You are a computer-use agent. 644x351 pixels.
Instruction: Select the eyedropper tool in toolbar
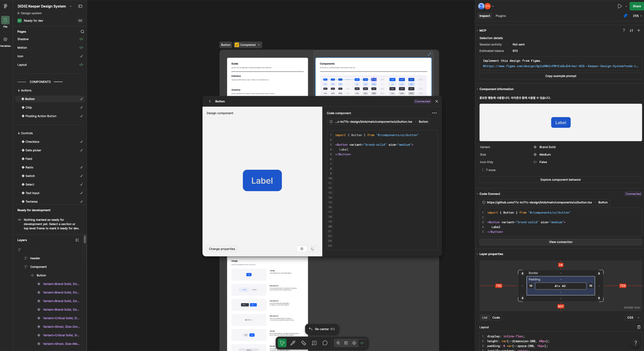pos(293,343)
